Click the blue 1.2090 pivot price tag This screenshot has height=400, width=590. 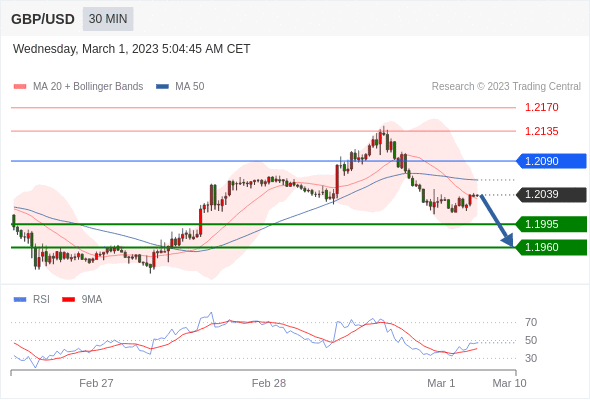(551, 161)
